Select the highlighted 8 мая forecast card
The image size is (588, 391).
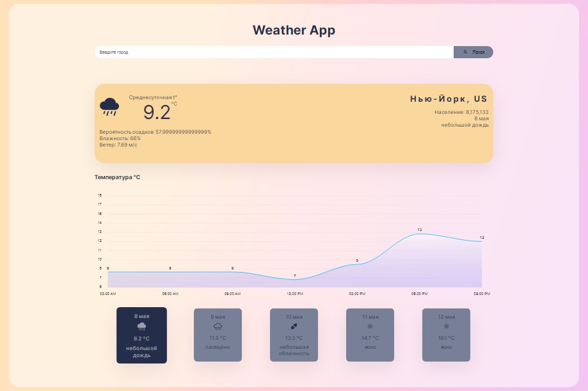pos(141,335)
